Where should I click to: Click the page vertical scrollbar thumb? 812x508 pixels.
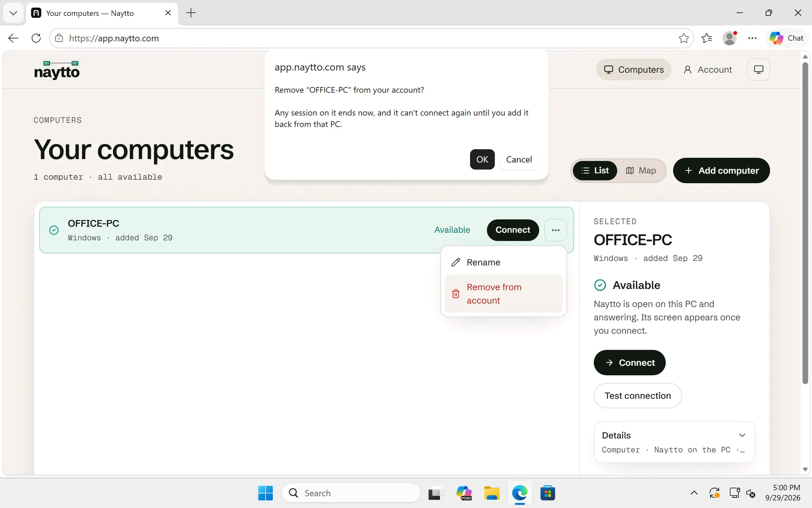coord(805,224)
